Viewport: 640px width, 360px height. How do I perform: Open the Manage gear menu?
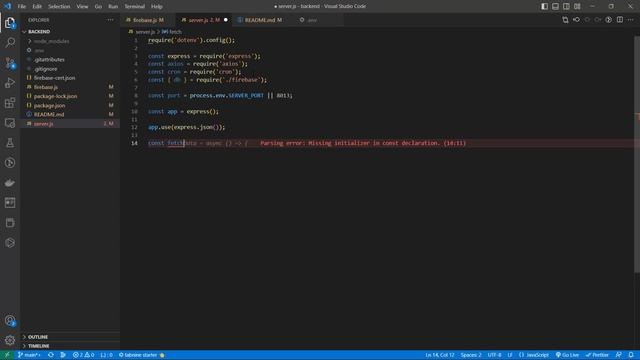10,340
